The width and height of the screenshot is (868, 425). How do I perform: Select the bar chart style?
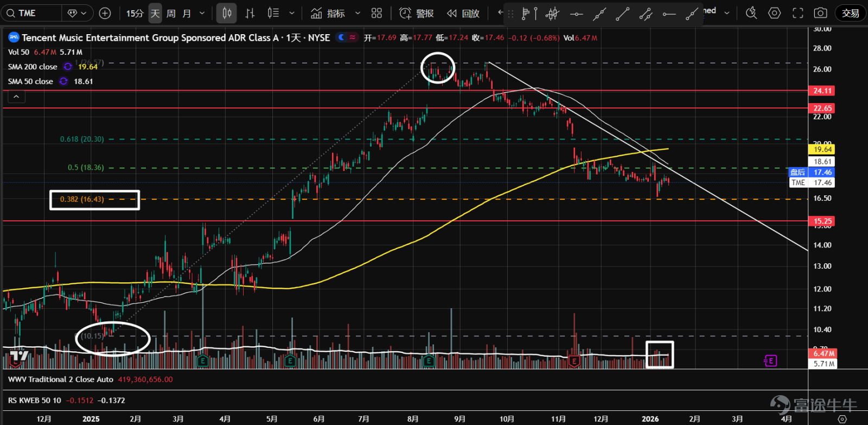[x=250, y=13]
